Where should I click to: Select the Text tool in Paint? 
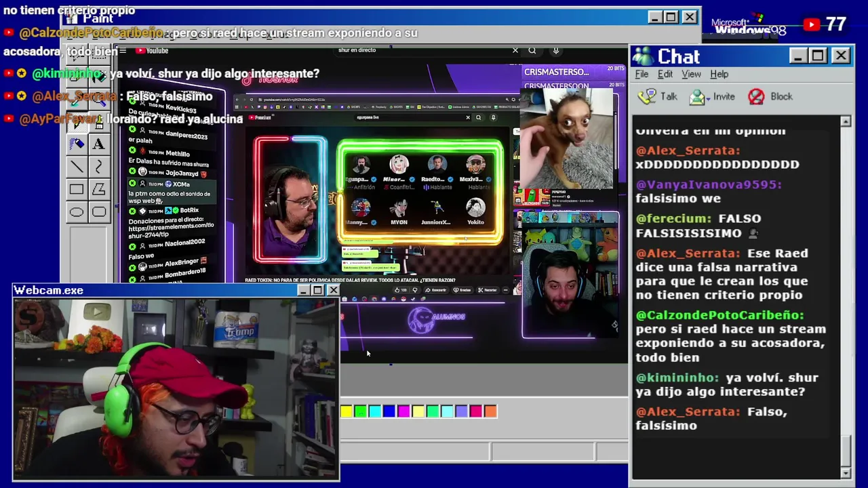pyautogui.click(x=99, y=144)
